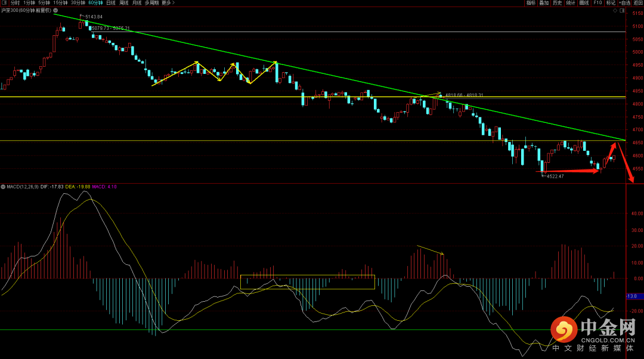Switch to the 30分钟 period
The image size is (644, 359).
pos(78,3)
